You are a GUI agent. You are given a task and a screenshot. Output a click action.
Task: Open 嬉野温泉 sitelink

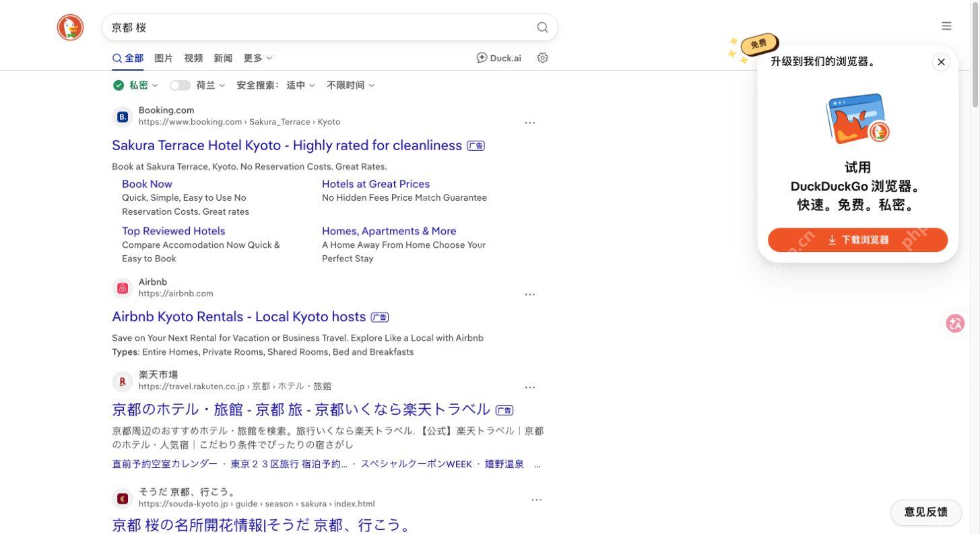(504, 464)
